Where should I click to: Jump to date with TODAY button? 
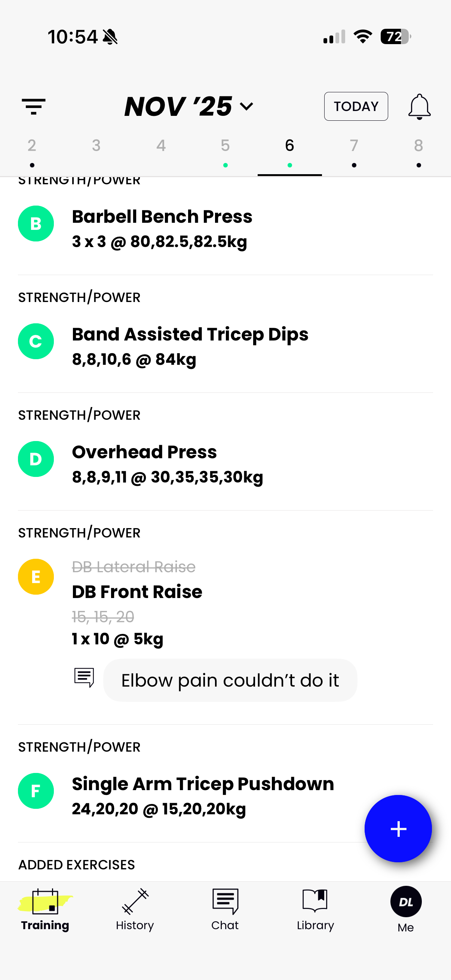tap(356, 106)
